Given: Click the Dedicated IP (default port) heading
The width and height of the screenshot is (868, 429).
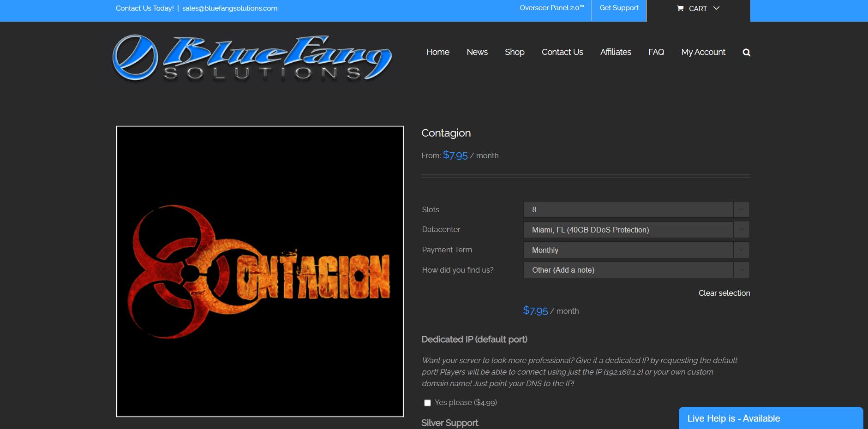Looking at the screenshot, I should point(474,340).
